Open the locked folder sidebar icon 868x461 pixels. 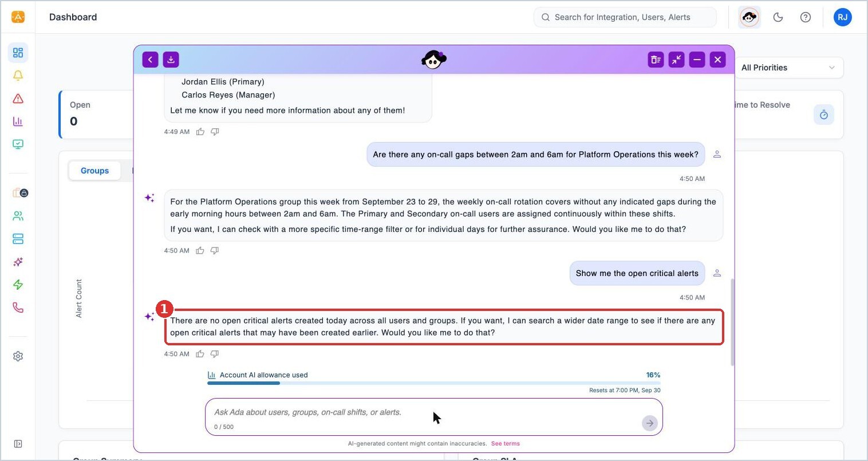coord(20,193)
